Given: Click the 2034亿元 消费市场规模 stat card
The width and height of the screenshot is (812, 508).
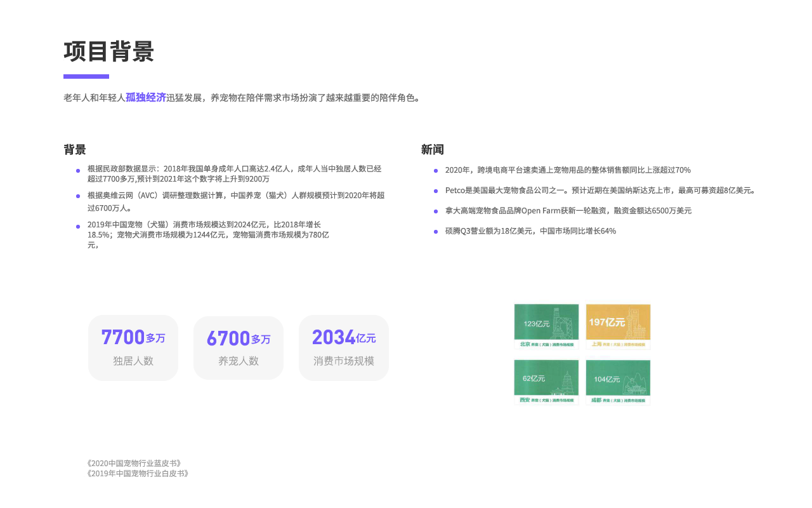Looking at the screenshot, I should [x=344, y=348].
